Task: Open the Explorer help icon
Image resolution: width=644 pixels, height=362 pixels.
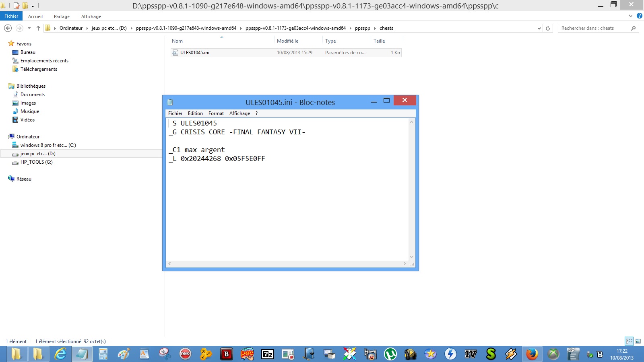Action: tap(640, 16)
